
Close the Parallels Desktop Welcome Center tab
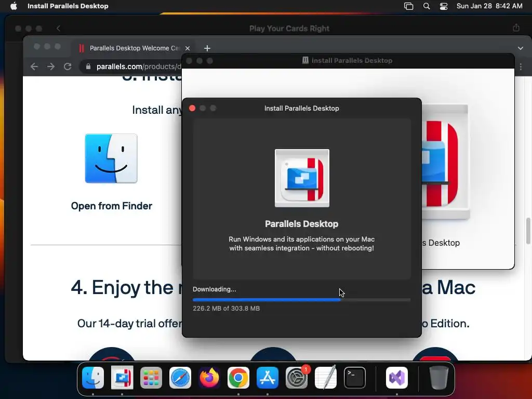(187, 48)
